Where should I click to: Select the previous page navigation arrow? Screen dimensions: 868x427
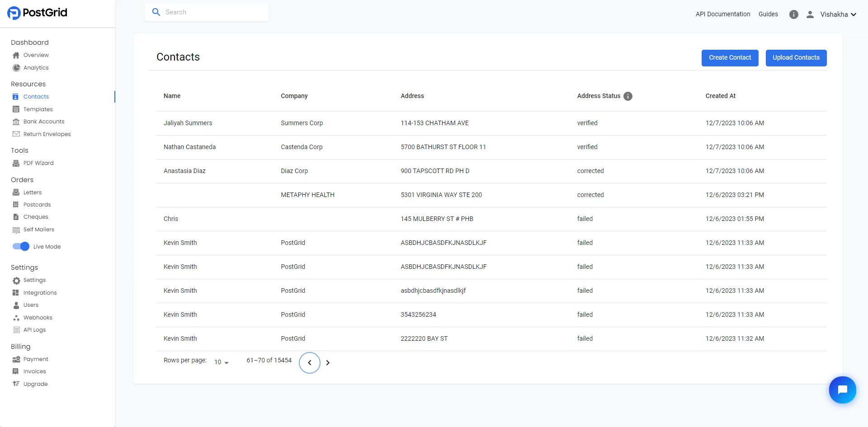point(309,362)
